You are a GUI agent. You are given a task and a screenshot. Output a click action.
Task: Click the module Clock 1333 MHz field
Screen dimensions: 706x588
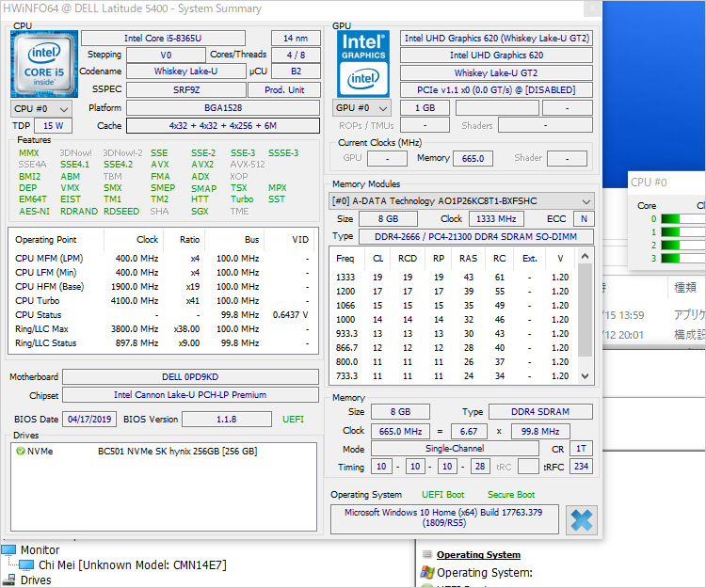[496, 219]
